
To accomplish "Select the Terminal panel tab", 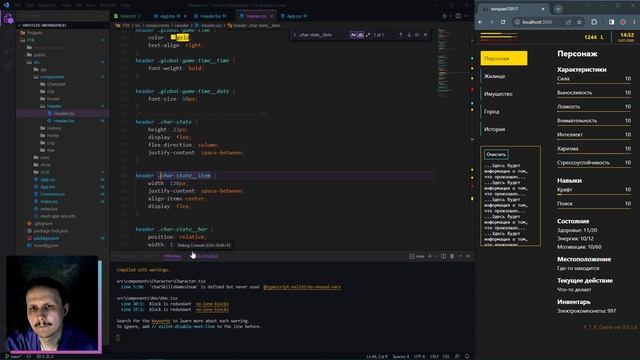I will (173, 256).
